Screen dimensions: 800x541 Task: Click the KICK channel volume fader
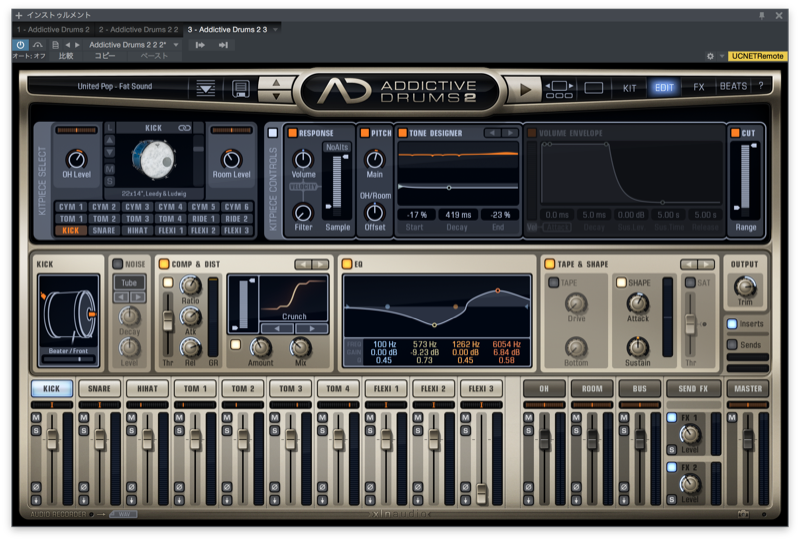point(52,439)
